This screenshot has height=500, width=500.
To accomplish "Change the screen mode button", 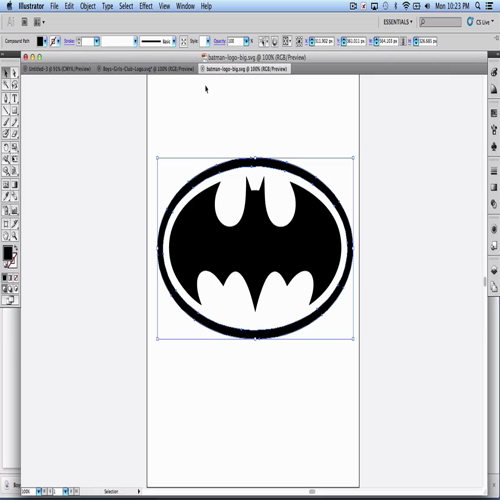I will coord(10,300).
